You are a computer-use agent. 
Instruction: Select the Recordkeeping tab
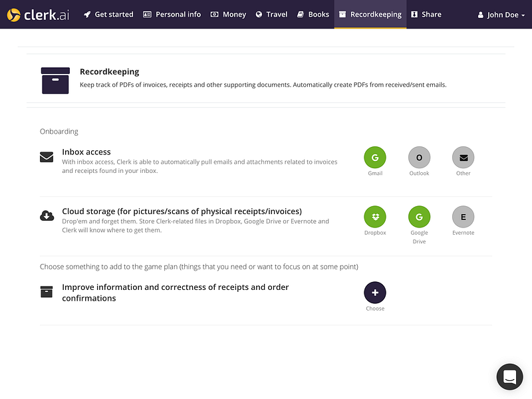pyautogui.click(x=370, y=14)
